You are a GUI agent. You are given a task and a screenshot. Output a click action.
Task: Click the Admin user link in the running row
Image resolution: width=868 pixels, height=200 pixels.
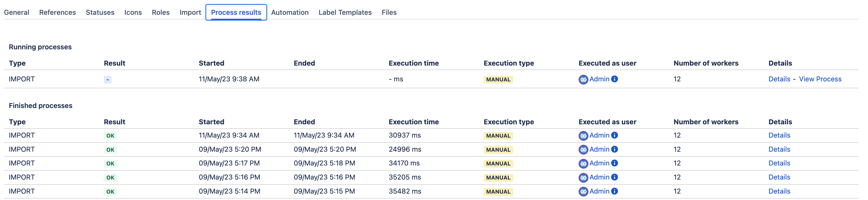tap(600, 79)
